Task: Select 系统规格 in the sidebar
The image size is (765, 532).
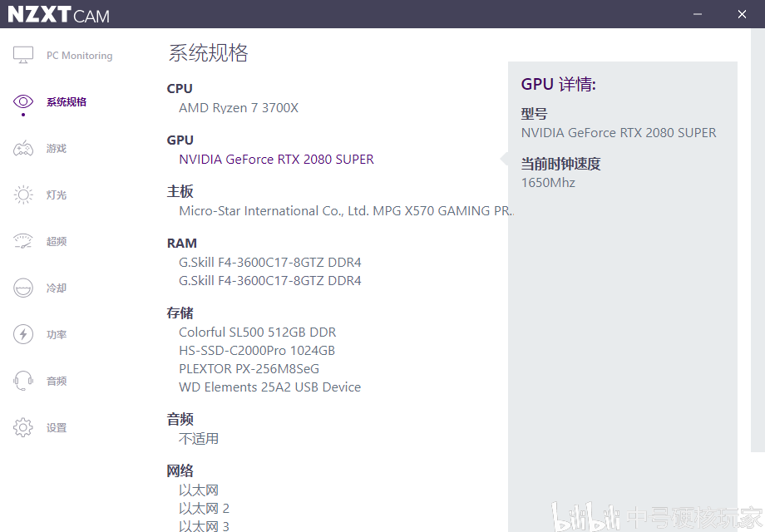Action: pos(67,102)
